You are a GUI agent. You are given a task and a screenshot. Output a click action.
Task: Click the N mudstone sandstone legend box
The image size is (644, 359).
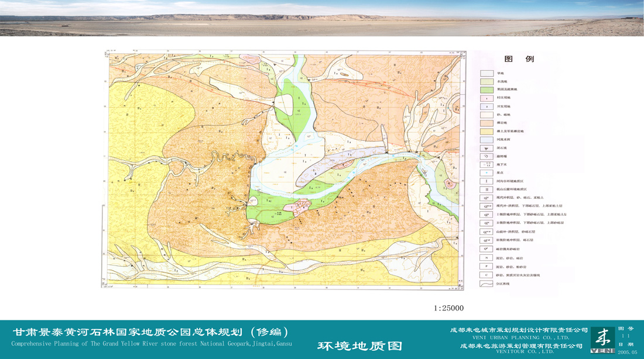(x=487, y=257)
